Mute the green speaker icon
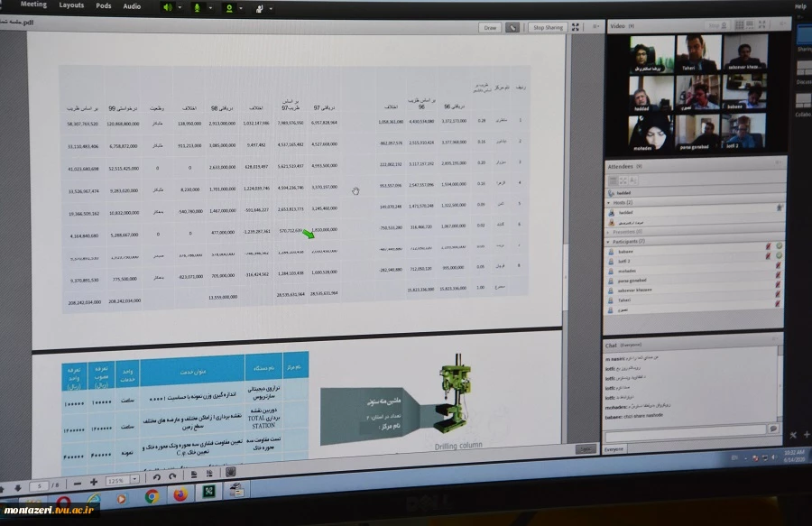The width and height of the screenshot is (812, 526). pos(168,7)
